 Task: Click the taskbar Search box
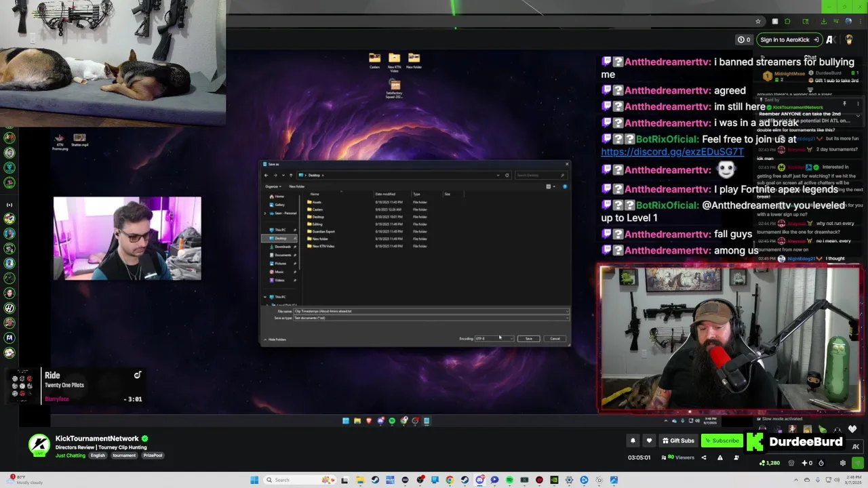pos(298,480)
